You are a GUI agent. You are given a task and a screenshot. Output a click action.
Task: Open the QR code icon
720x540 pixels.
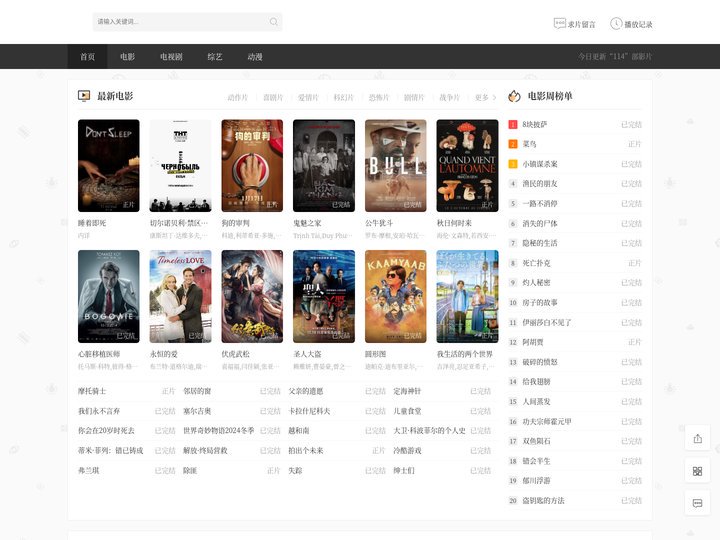pyautogui.click(x=698, y=471)
